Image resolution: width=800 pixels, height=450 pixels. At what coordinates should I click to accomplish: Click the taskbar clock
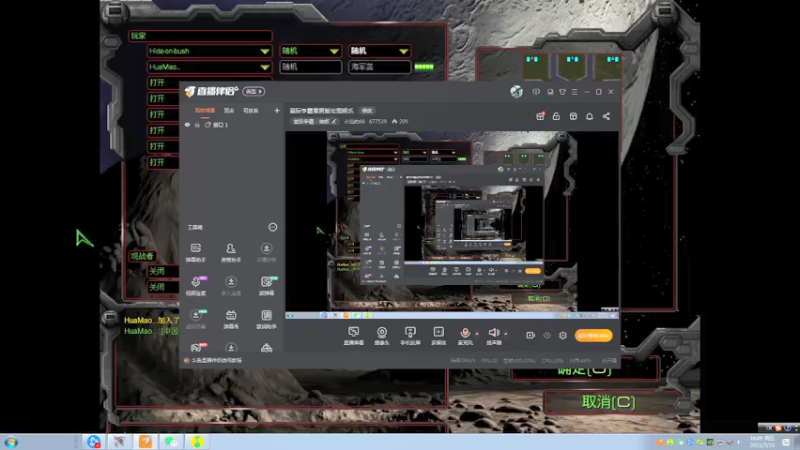pyautogui.click(x=762, y=442)
